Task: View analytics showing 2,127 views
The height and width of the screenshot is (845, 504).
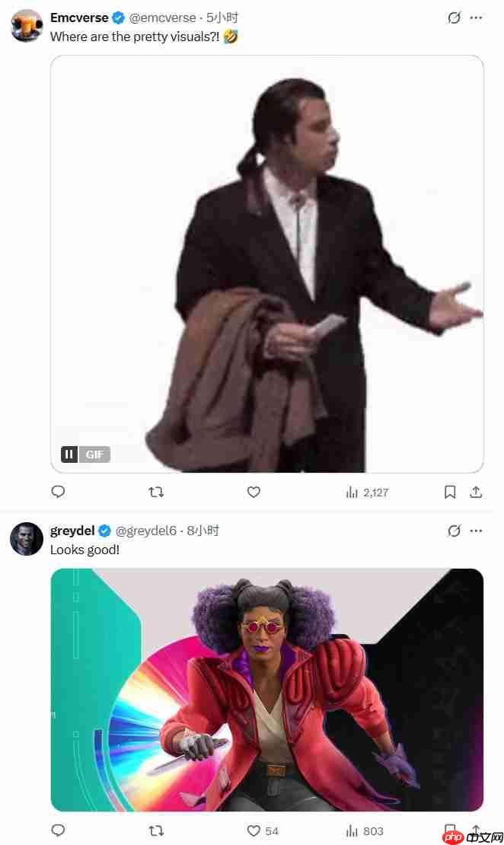Action: (x=367, y=492)
